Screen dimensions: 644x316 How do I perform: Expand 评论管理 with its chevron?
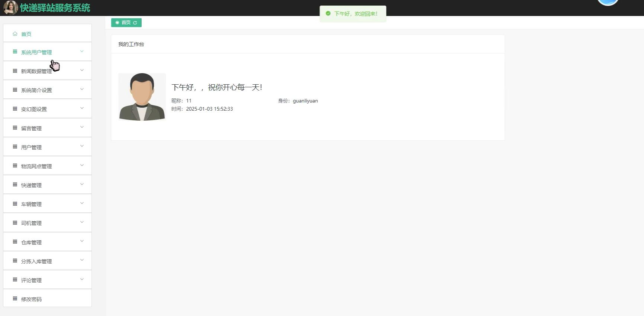82,279
